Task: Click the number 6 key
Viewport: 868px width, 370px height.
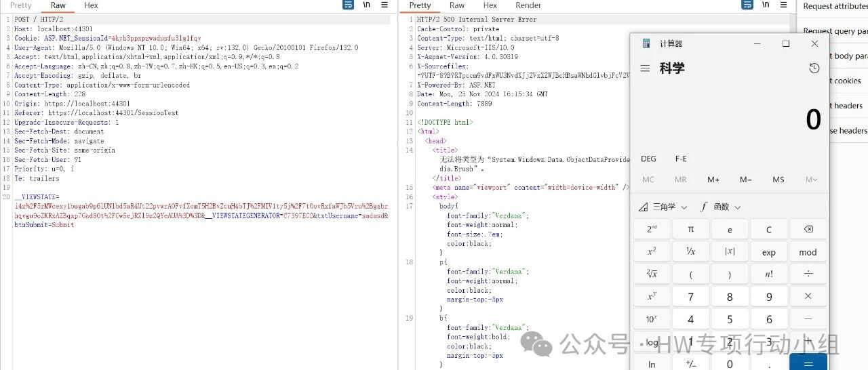Action: (769, 319)
